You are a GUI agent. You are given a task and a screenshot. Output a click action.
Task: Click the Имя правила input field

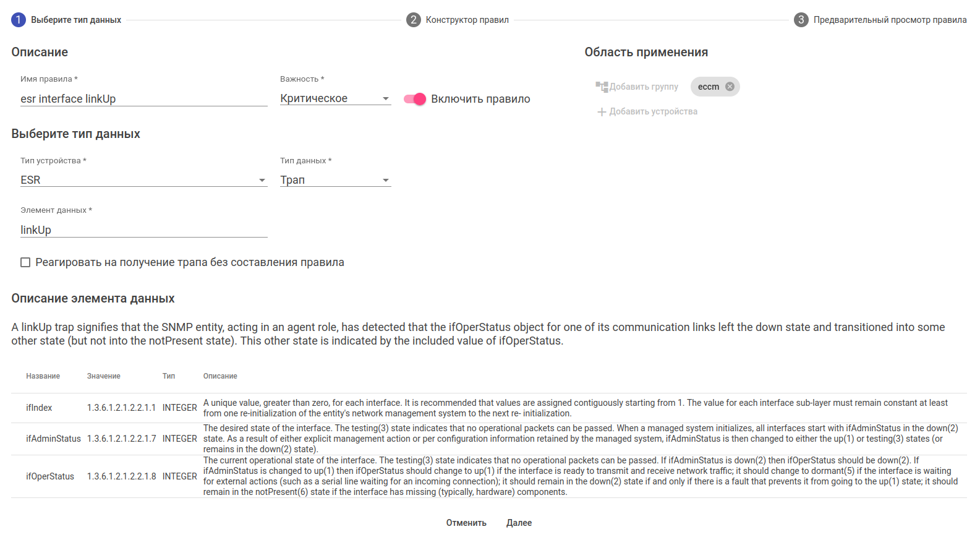coord(143,99)
